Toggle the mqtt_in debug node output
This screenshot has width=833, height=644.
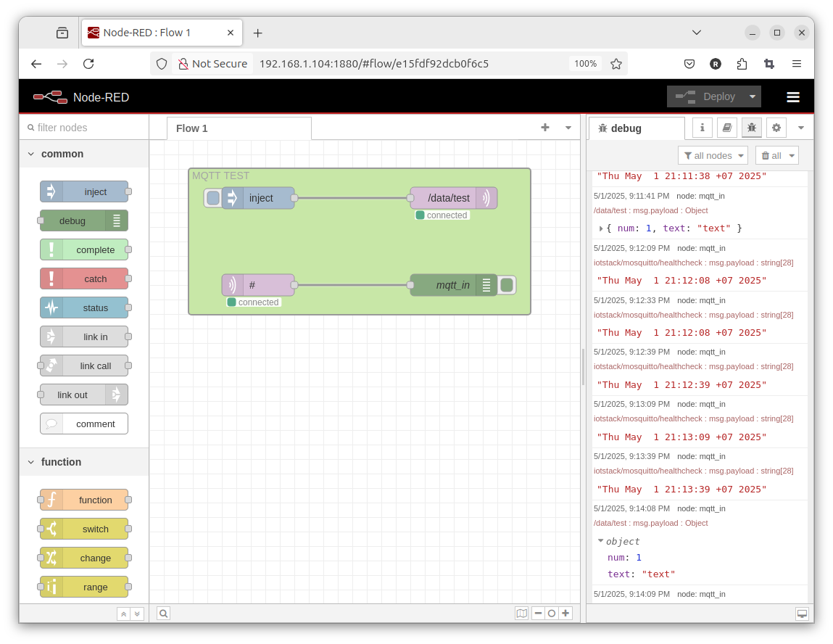click(507, 285)
